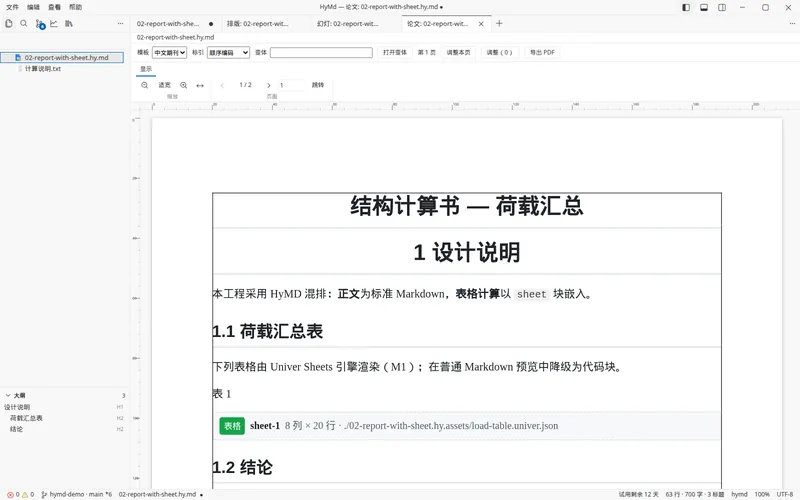800x500 pixels.
Task: Collapse the 大纲 outline section
Action: [8, 395]
